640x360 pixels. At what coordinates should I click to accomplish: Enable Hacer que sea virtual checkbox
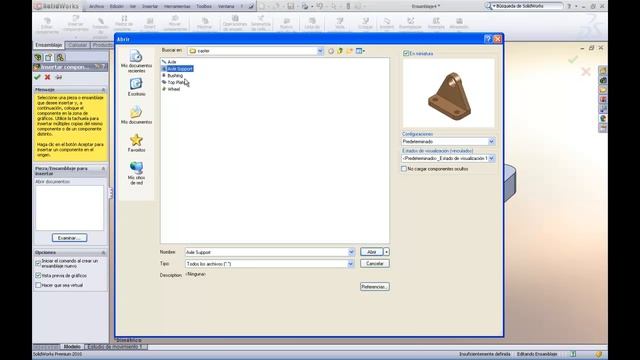(x=38, y=285)
